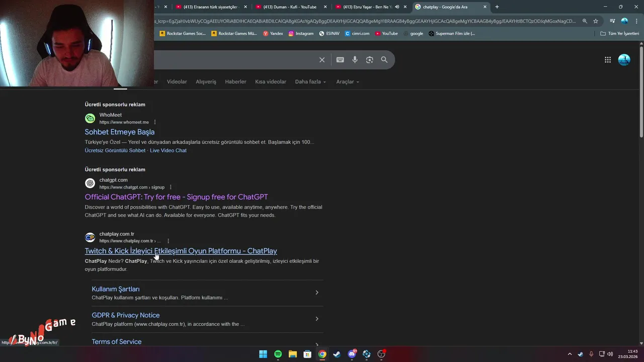The image size is (644, 362).
Task: Open File Explorer from the taskbar
Action: (292, 354)
